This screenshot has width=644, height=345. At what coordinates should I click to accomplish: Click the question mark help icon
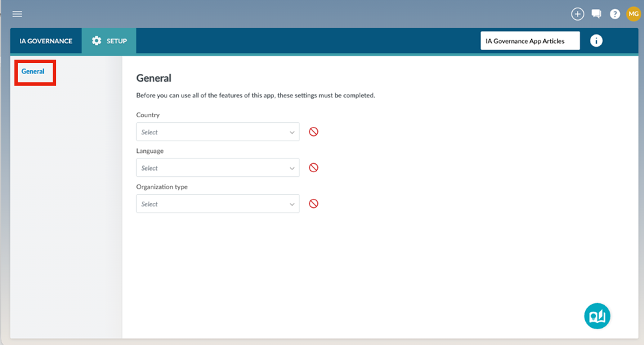(x=615, y=14)
